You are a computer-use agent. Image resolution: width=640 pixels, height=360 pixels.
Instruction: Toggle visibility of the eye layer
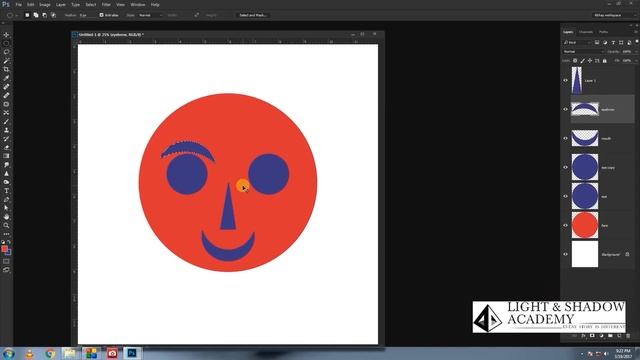click(x=566, y=196)
